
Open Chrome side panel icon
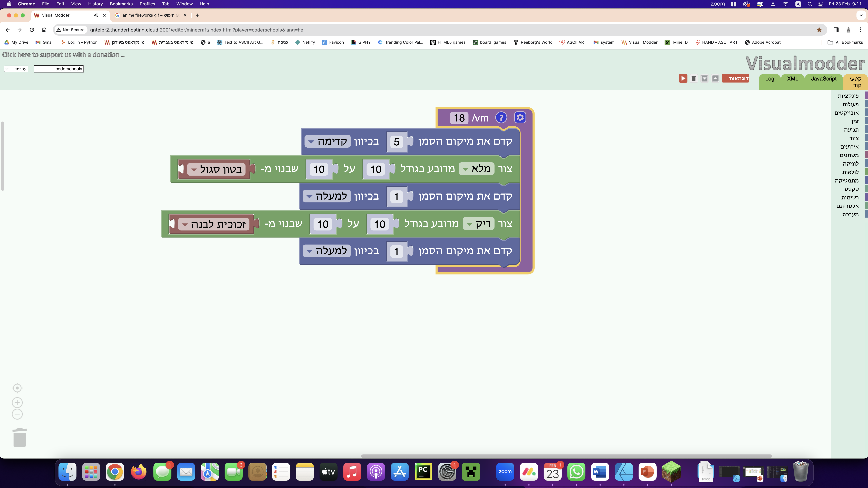[x=836, y=30]
